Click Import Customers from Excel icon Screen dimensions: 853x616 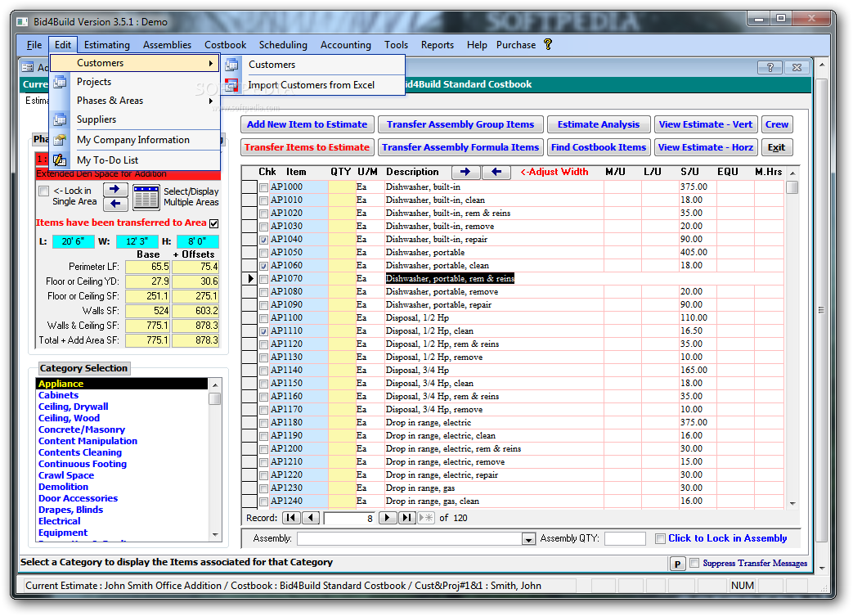(x=231, y=85)
